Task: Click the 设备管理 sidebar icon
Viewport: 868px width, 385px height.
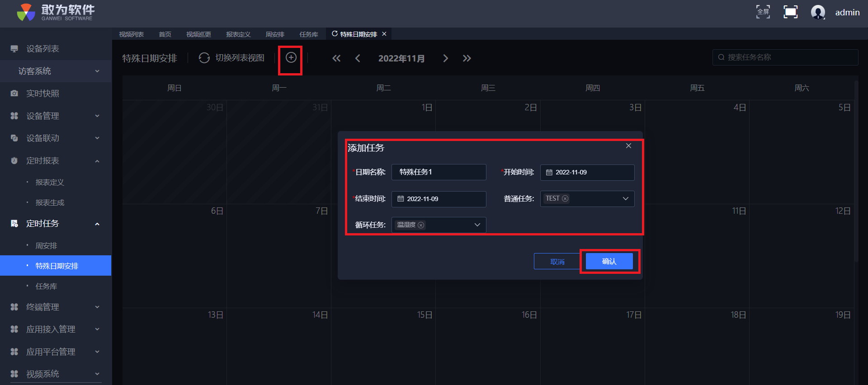Action: [14, 116]
